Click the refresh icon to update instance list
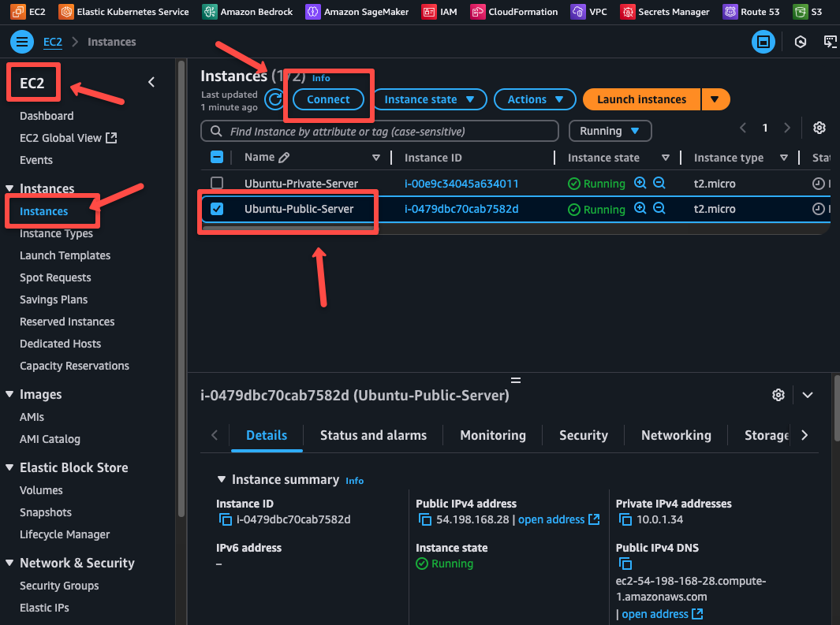Screen dimensions: 840x625 coord(274,100)
